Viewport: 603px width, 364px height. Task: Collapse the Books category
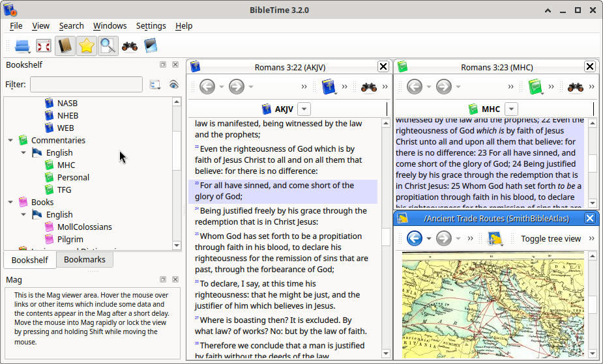11,202
